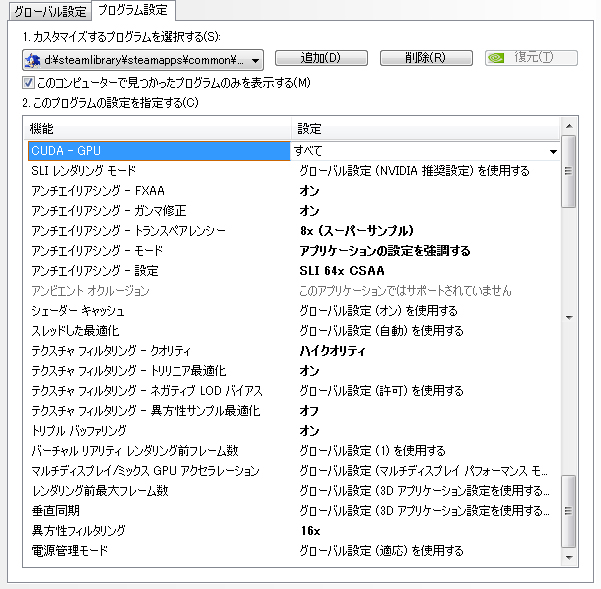Click the lower scrollbar thumb near 垂直同期 row
This screenshot has width=601, height=589.
click(x=569, y=511)
